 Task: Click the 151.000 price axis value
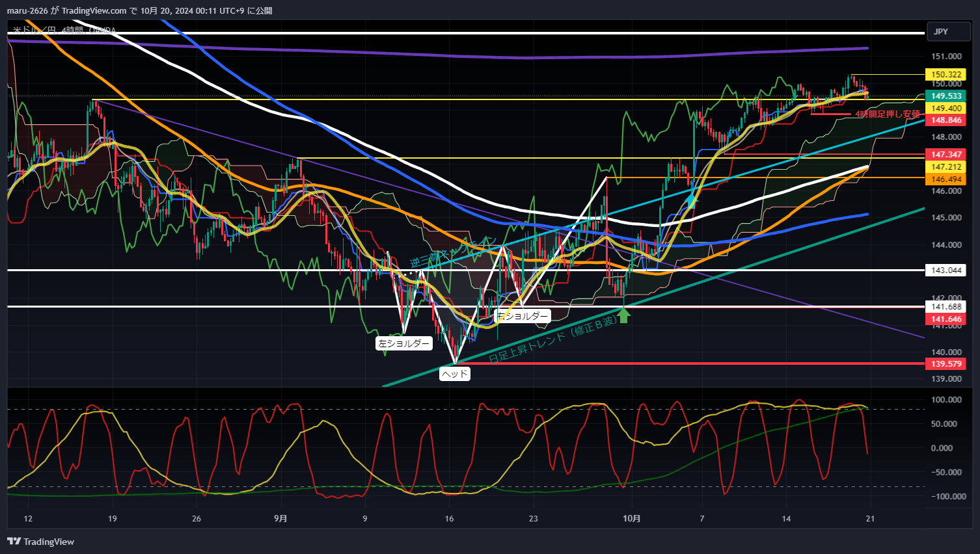pyautogui.click(x=946, y=57)
